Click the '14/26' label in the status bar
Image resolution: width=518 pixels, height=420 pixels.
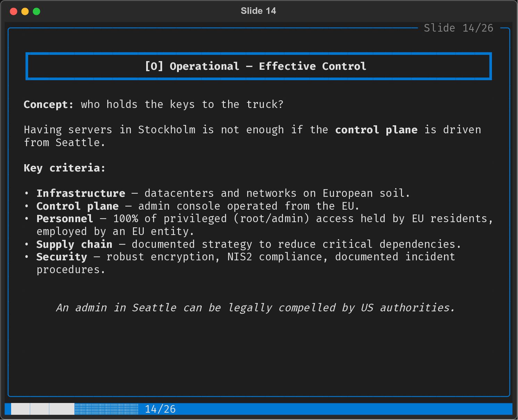tap(160, 409)
